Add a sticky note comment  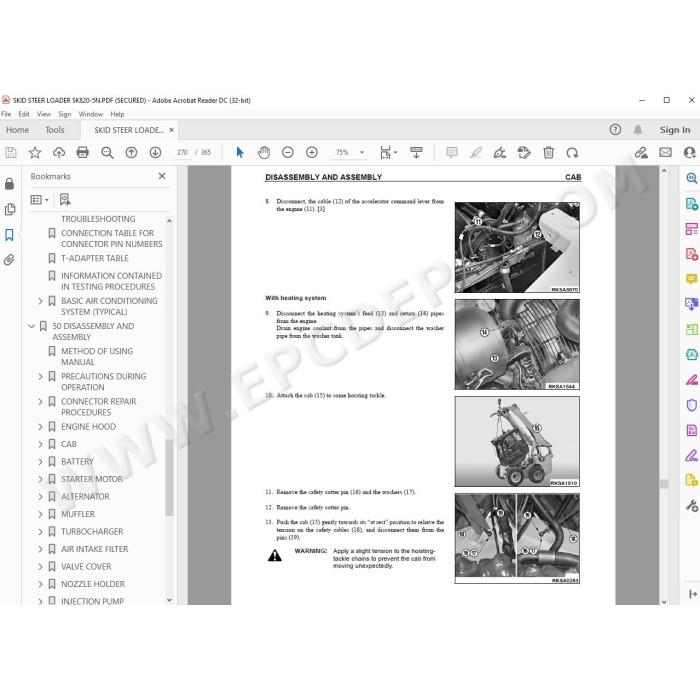[452, 153]
